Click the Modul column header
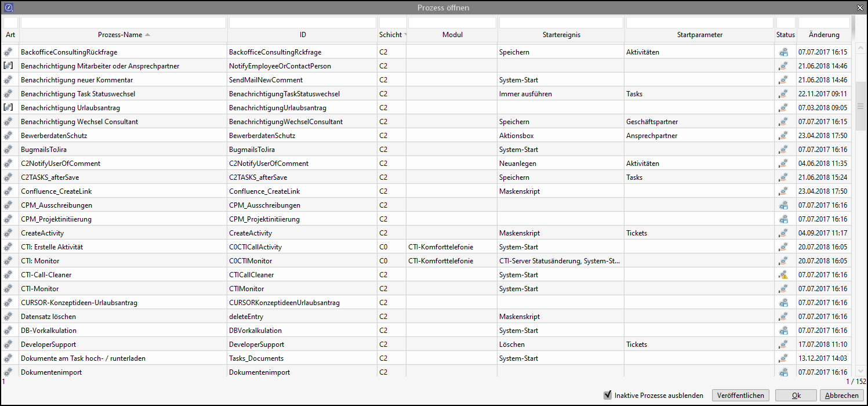Screen dimensions: 868x406 click(452, 35)
